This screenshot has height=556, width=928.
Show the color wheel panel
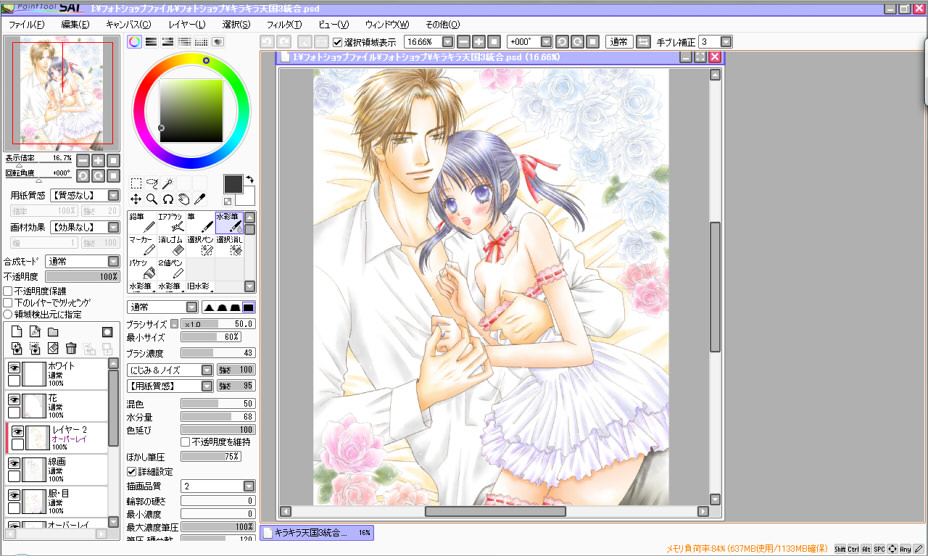click(x=134, y=41)
